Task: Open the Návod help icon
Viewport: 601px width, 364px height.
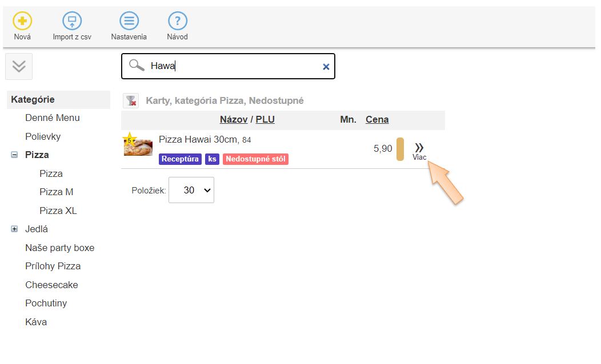Action: coord(178,22)
